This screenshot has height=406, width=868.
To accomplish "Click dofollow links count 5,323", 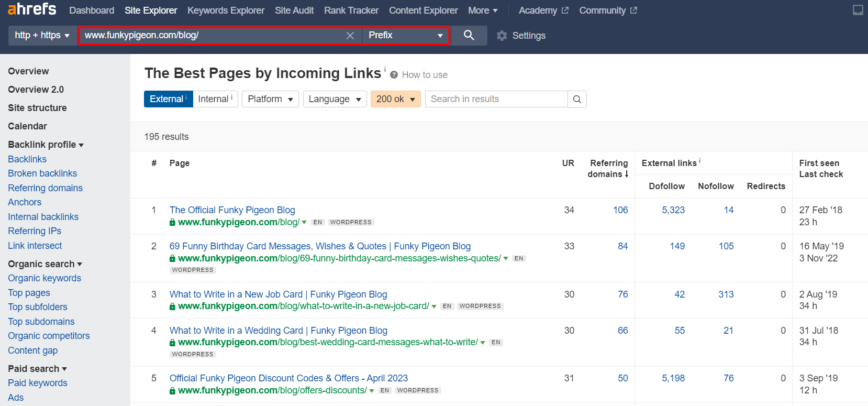I will [673, 210].
